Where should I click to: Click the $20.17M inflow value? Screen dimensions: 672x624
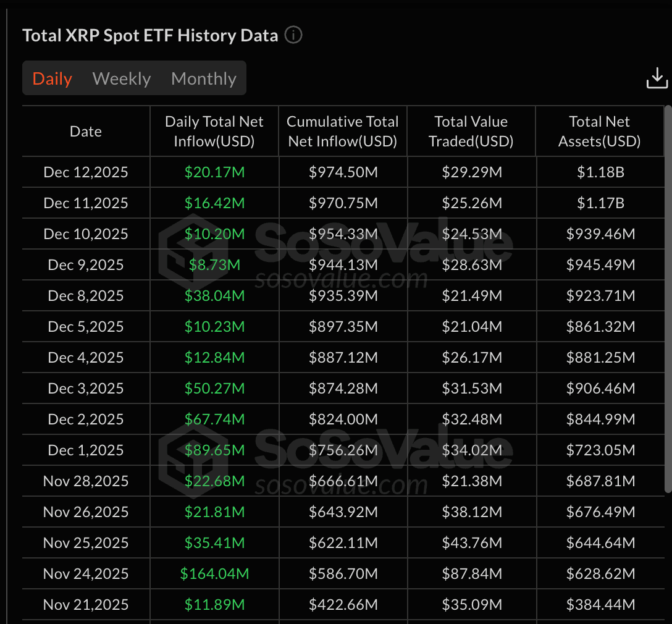[214, 172]
